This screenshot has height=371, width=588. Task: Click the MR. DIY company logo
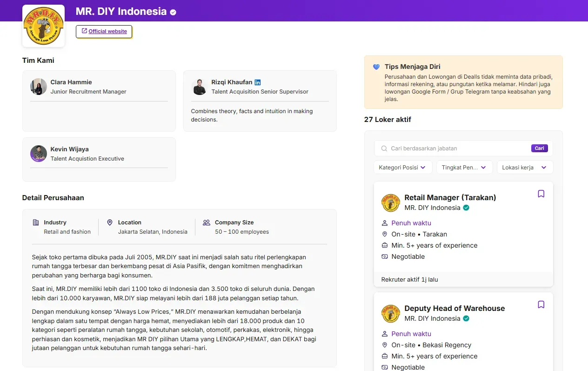tap(43, 26)
